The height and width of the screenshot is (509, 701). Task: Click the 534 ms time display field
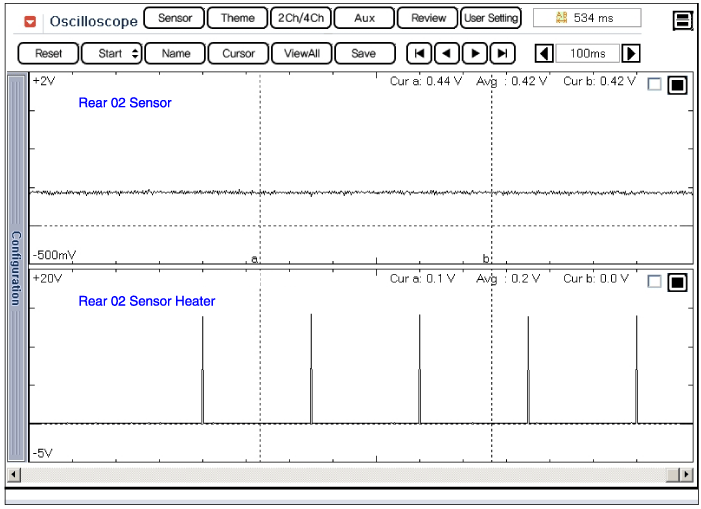pos(587,18)
